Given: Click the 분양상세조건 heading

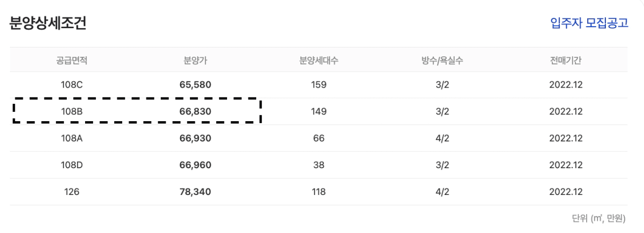Looking at the screenshot, I should [48, 23].
